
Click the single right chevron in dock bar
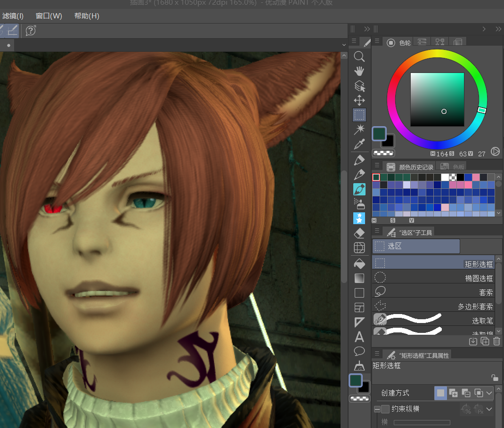[x=484, y=29]
